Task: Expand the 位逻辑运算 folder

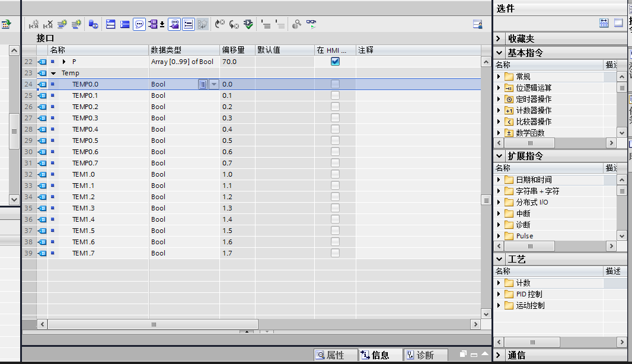Action: (x=499, y=88)
